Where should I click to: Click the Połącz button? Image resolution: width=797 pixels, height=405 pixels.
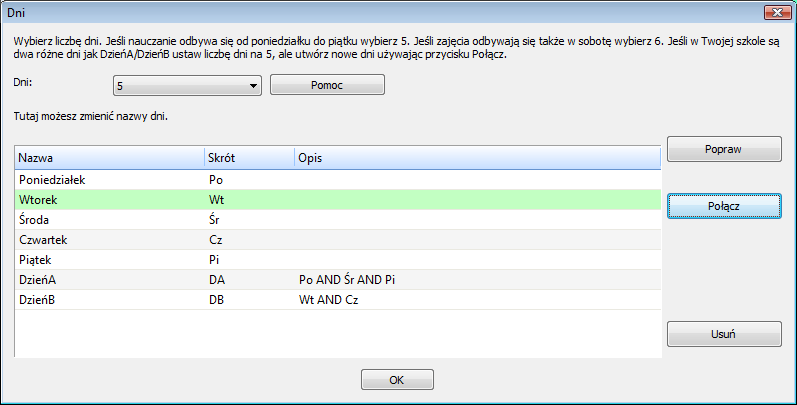pyautogui.click(x=724, y=206)
